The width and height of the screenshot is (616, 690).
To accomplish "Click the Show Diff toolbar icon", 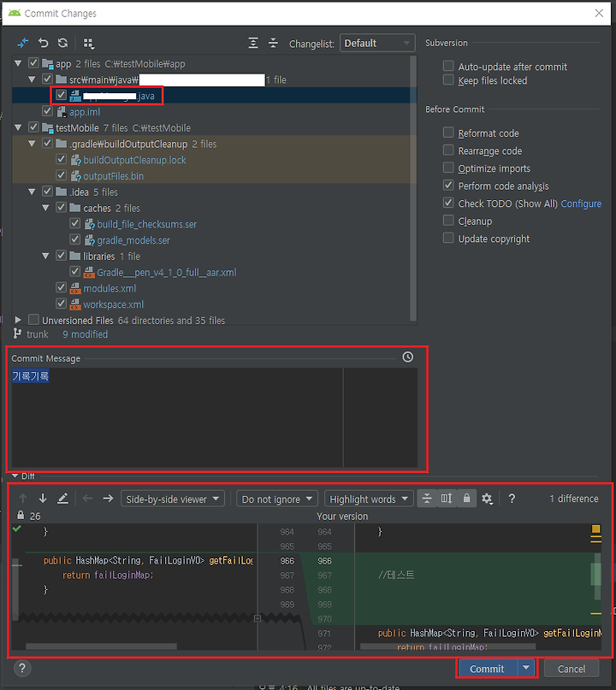I will (x=22, y=43).
